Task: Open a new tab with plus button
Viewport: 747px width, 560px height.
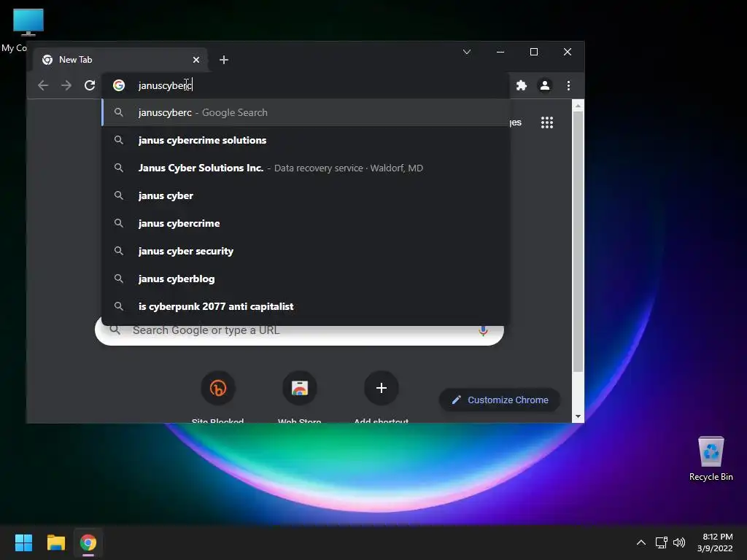Action: [x=223, y=60]
